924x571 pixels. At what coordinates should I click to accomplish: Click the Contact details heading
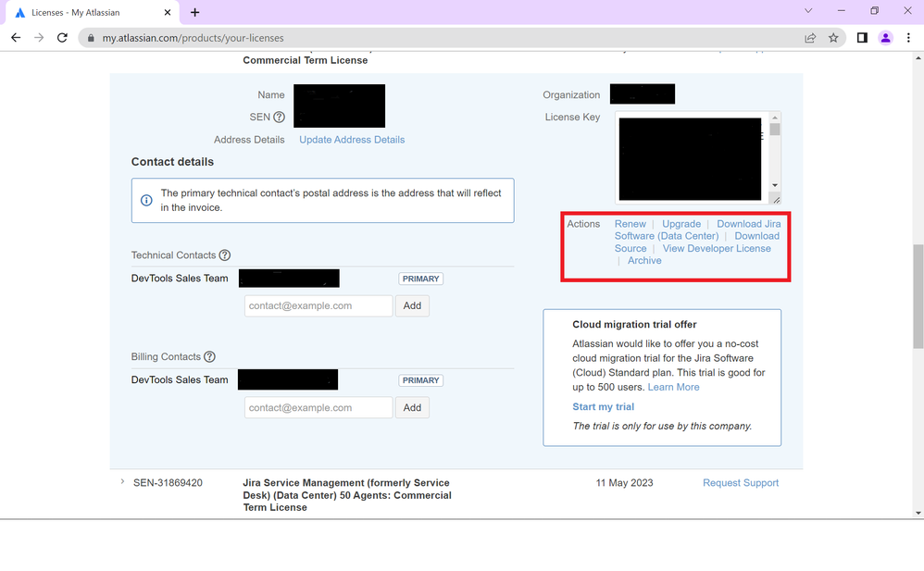click(x=172, y=162)
